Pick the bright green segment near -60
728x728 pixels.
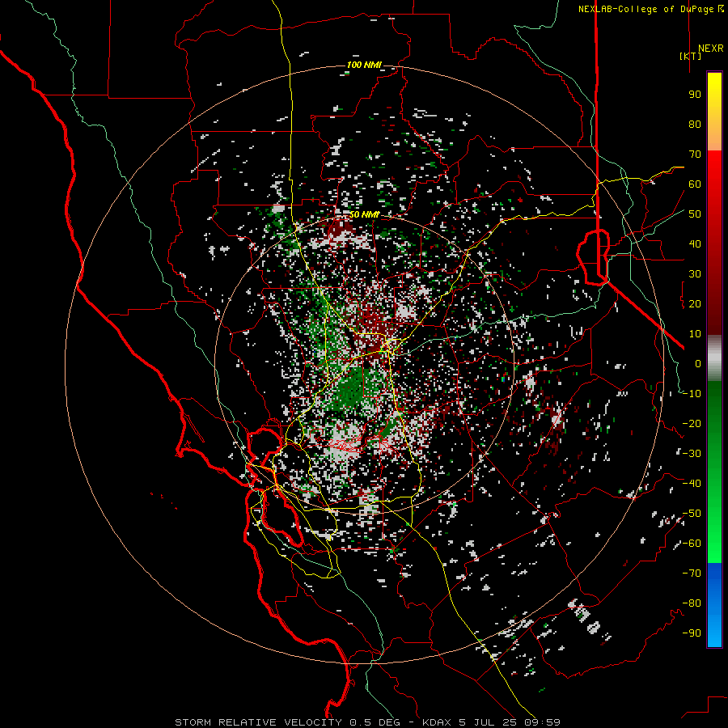(x=714, y=544)
